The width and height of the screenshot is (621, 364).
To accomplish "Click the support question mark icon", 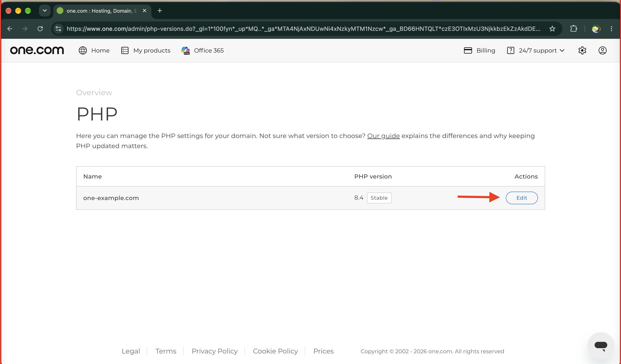I will click(x=511, y=50).
